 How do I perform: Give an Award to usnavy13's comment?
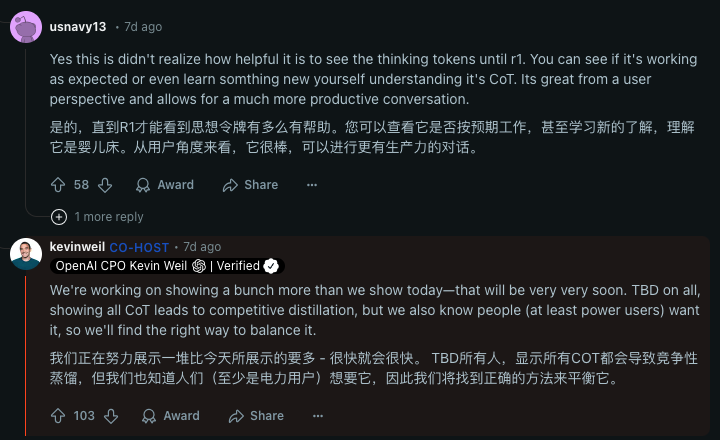point(165,185)
